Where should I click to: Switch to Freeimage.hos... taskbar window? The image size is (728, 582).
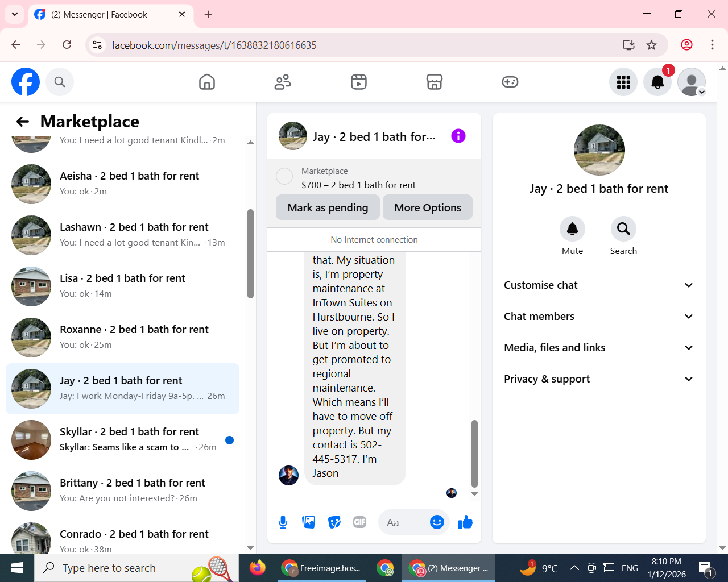tap(322, 568)
